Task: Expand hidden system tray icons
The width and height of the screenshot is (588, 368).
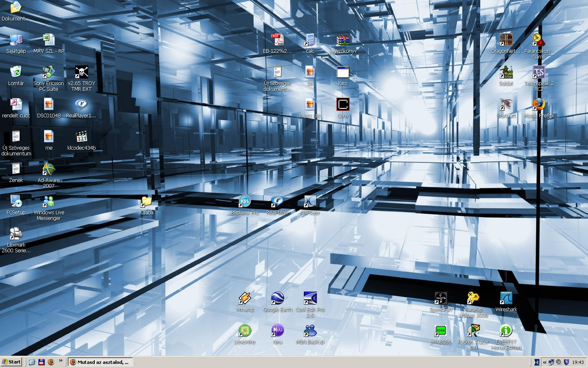Action: point(544,362)
